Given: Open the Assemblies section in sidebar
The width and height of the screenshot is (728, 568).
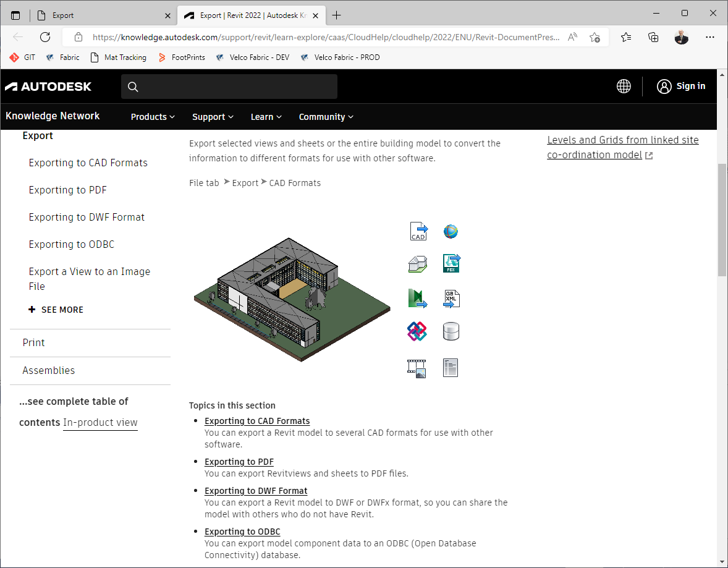Looking at the screenshot, I should tap(48, 371).
